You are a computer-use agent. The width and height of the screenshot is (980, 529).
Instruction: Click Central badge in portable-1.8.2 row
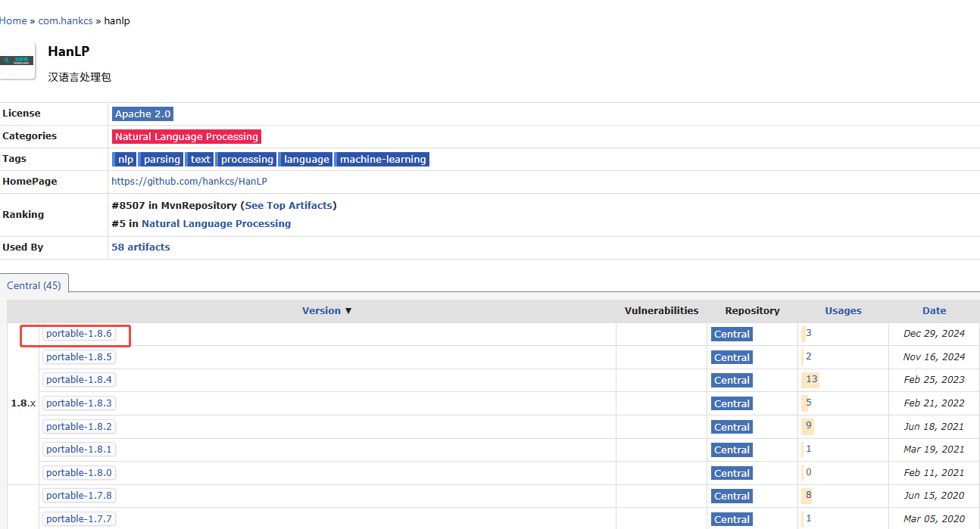coord(732,427)
